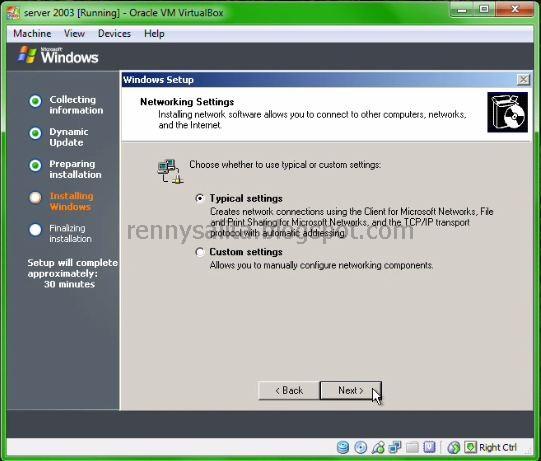The width and height of the screenshot is (541, 461).
Task: Click 'Allows you to manually configure networking components'
Action: [321, 265]
